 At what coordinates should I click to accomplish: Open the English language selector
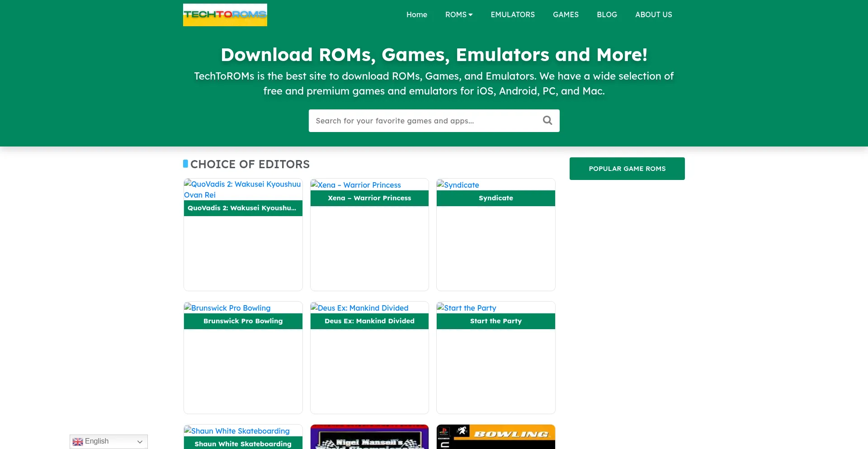tap(108, 442)
